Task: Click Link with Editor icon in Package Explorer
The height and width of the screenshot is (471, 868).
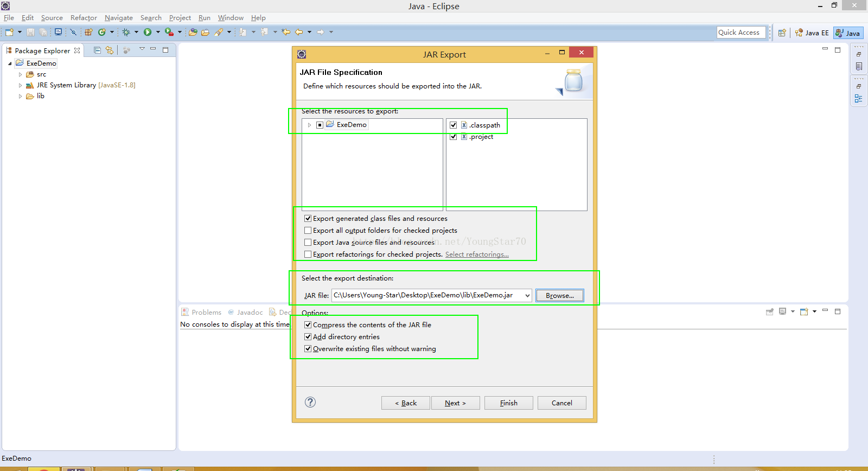Action: click(x=110, y=50)
